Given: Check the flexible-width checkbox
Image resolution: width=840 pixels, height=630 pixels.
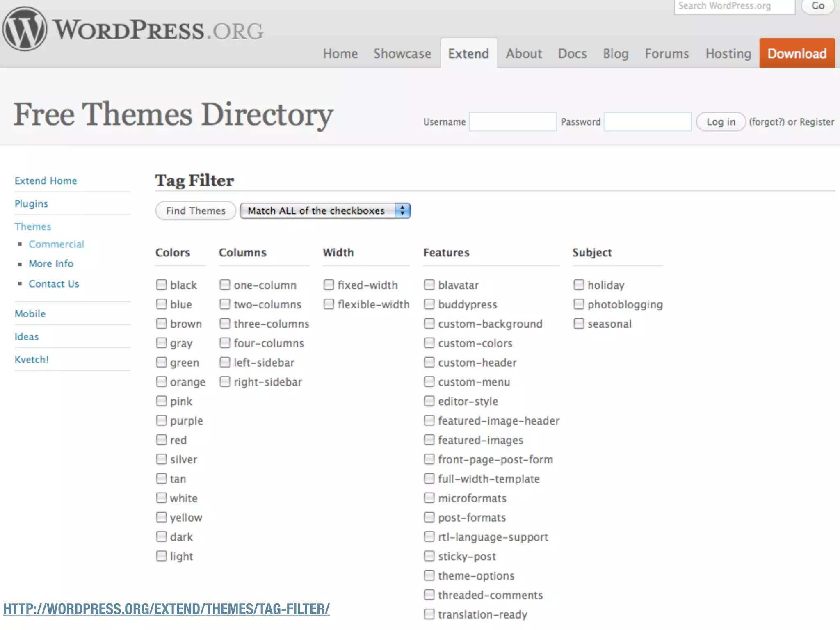Looking at the screenshot, I should click(329, 304).
